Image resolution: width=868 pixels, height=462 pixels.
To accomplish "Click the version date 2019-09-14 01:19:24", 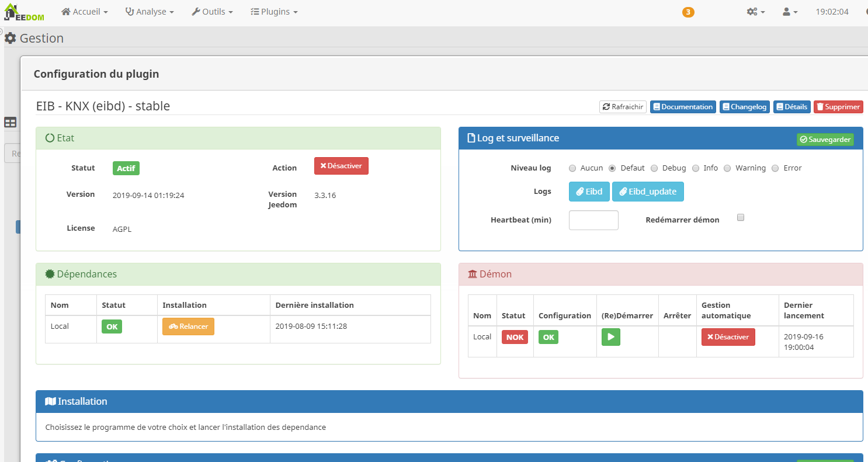I will coord(148,196).
